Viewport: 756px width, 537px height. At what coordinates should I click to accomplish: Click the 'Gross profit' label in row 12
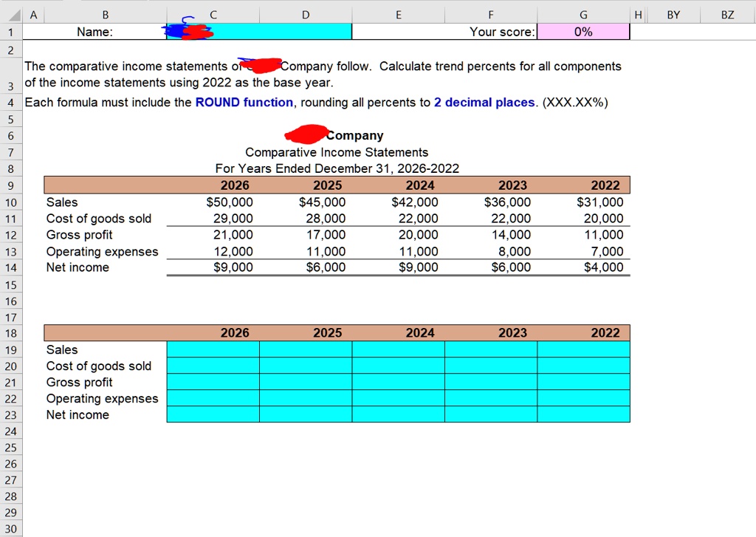click(79, 235)
